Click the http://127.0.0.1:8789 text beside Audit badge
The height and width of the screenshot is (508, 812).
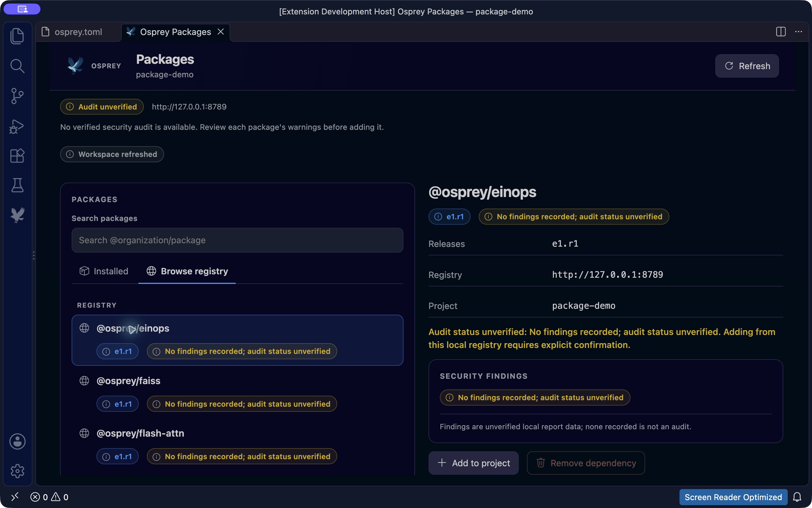tap(189, 106)
